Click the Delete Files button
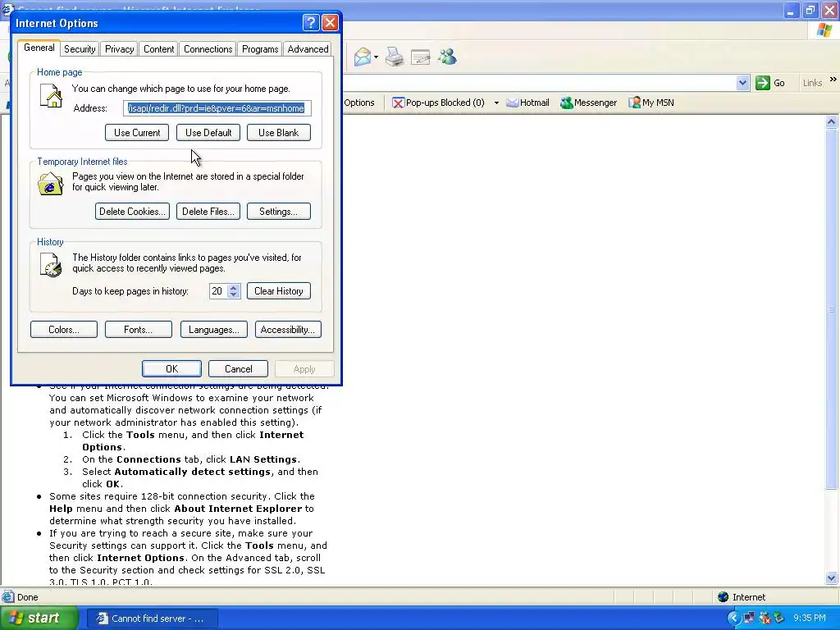This screenshot has height=630, width=840. (x=208, y=211)
